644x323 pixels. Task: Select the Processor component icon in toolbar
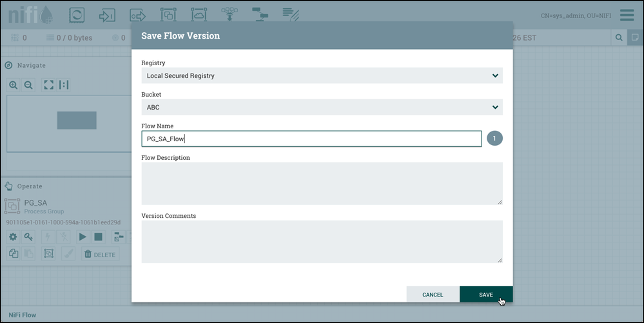(77, 15)
